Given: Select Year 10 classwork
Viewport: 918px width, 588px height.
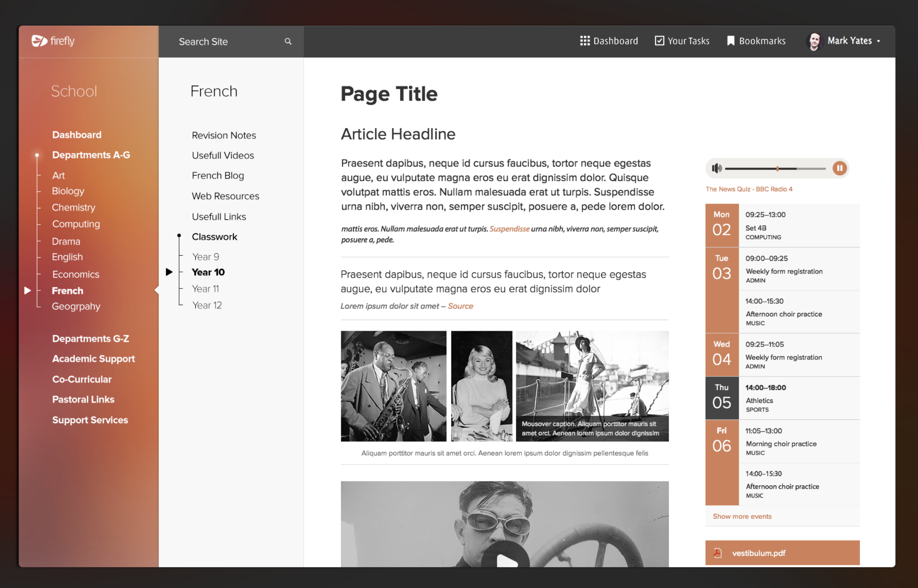Looking at the screenshot, I should coord(208,272).
